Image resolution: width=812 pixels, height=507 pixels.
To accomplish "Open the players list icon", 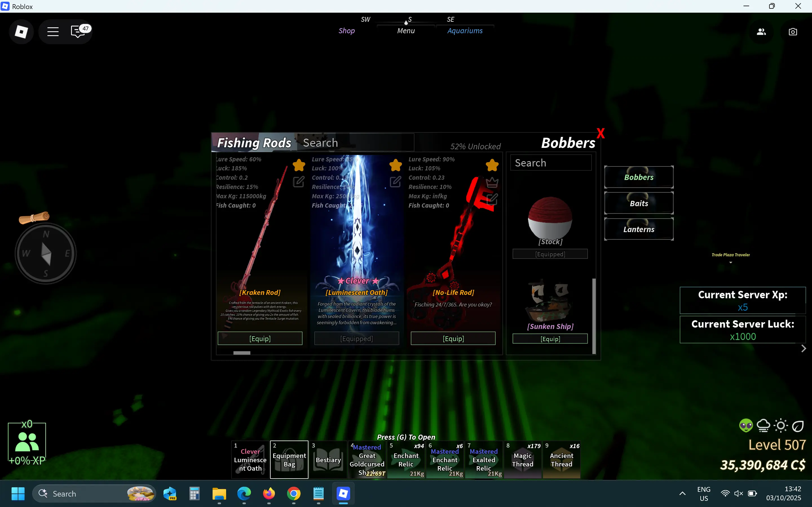I will click(x=761, y=32).
